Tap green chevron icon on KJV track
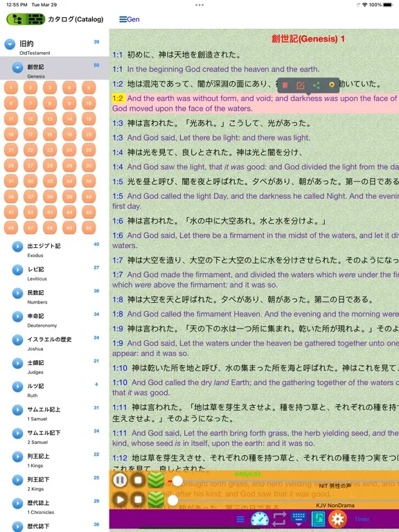 (x=156, y=499)
